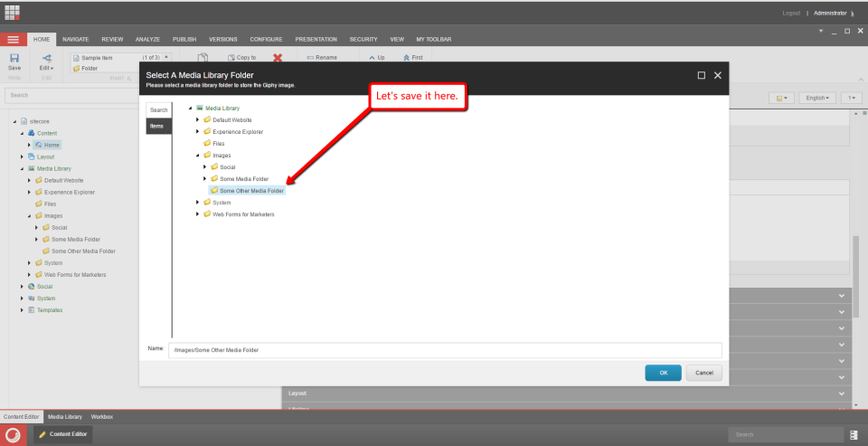The height and width of the screenshot is (446, 868).
Task: Click the Media Library icon in dialog tree
Action: pos(199,108)
